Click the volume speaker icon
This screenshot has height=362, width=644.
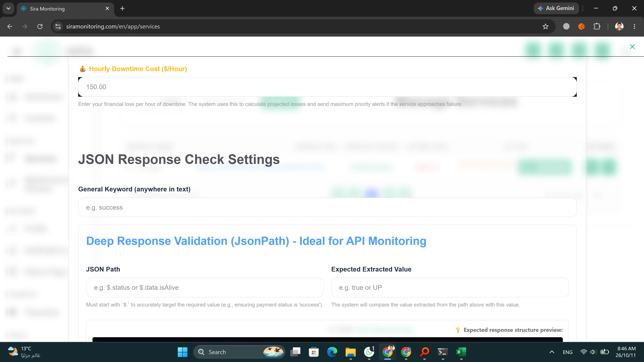[x=594, y=352]
